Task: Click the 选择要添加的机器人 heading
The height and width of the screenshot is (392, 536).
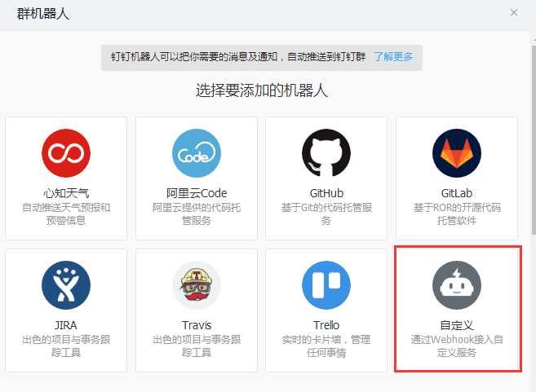Action: click(x=262, y=90)
